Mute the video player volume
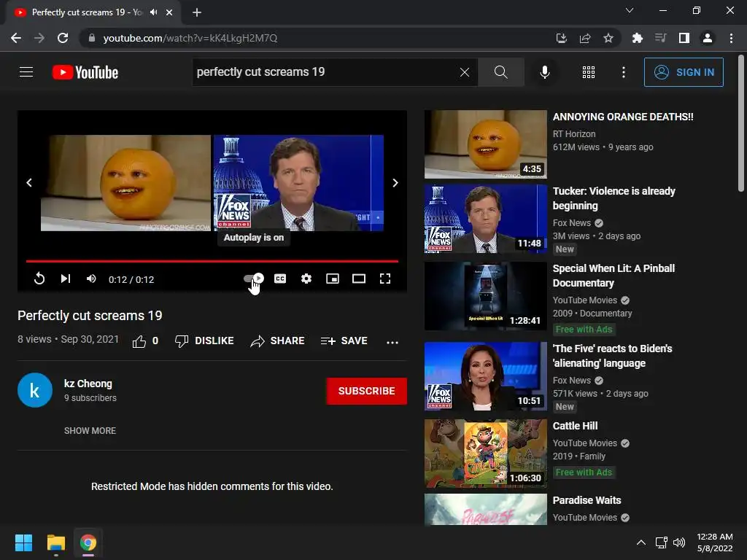Viewport: 747px width, 560px height. 91,279
